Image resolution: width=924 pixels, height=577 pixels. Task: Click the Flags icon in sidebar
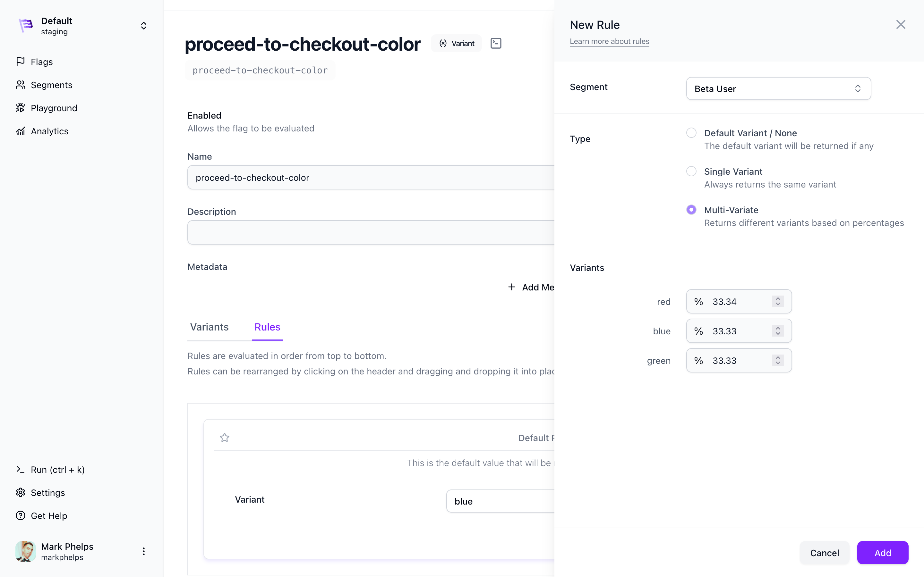(20, 62)
